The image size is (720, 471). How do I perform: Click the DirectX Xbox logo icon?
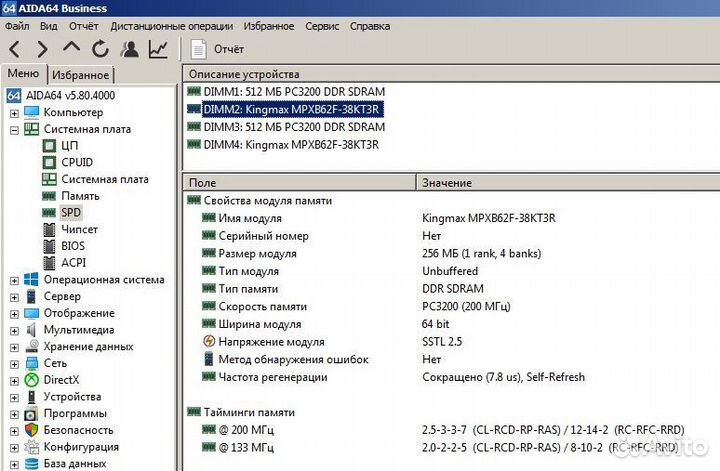tap(31, 380)
